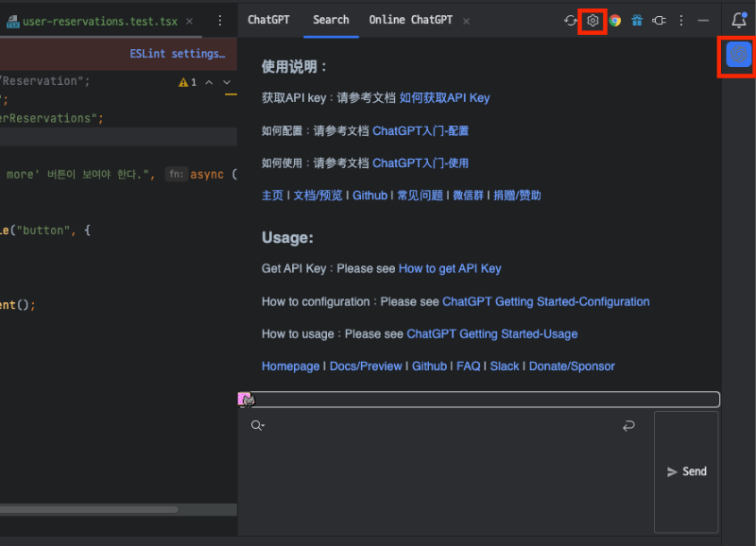Open the editor tab options kebab menu

coord(220,20)
